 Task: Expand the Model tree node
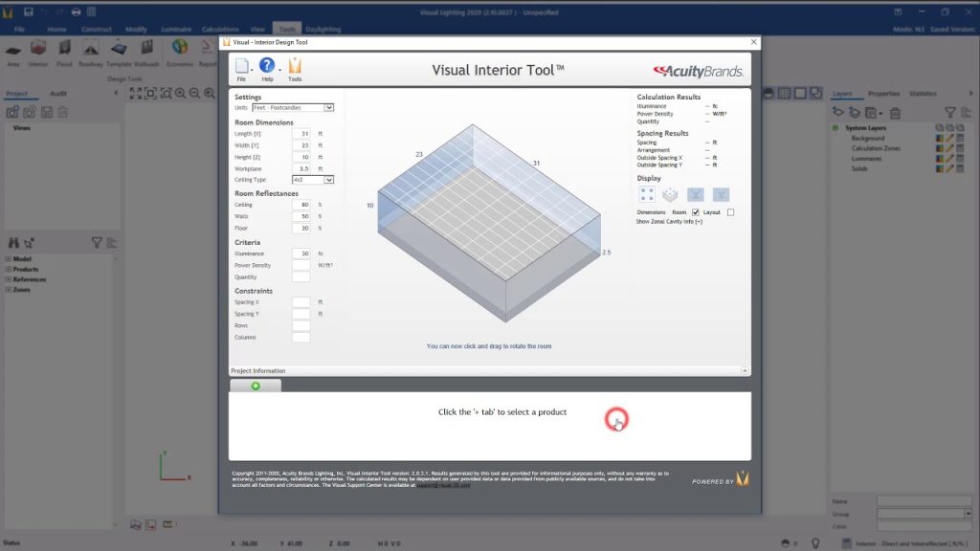[x=8, y=258]
